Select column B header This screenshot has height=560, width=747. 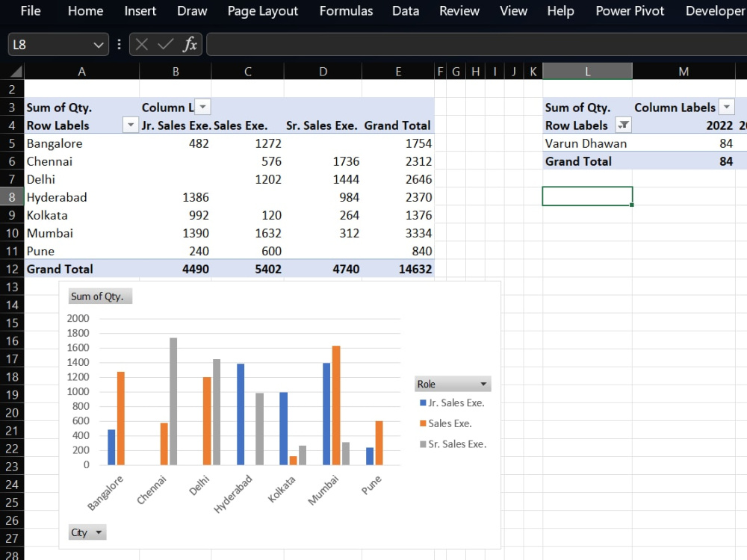click(176, 72)
